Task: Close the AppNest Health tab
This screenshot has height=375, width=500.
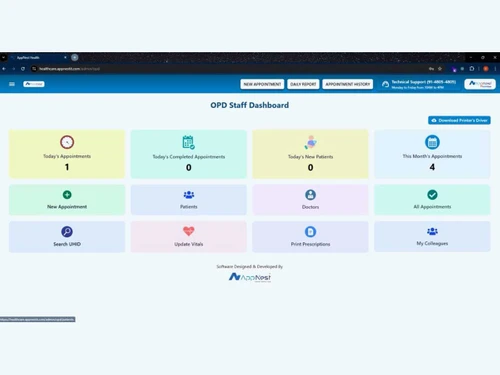Action: pyautogui.click(x=65, y=57)
